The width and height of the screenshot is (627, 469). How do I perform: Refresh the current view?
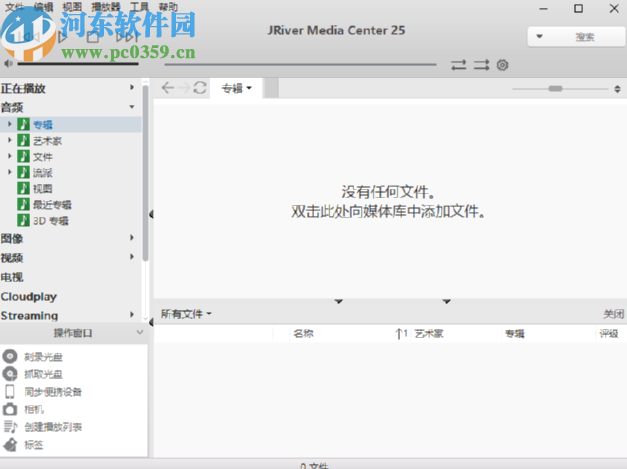point(200,88)
